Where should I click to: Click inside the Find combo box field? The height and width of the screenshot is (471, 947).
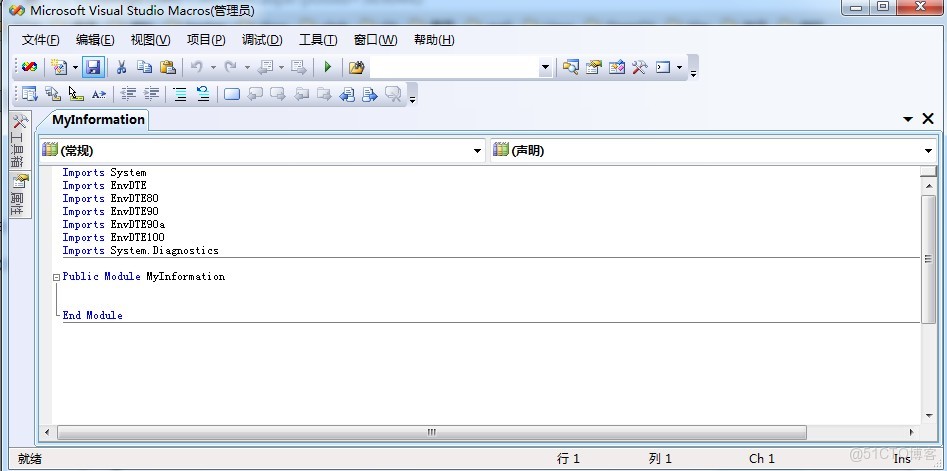454,67
